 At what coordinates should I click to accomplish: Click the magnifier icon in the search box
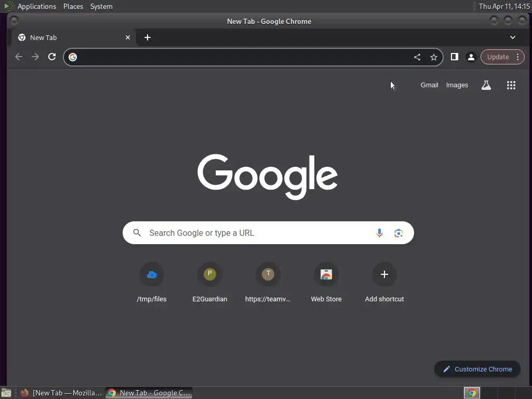coord(137,233)
